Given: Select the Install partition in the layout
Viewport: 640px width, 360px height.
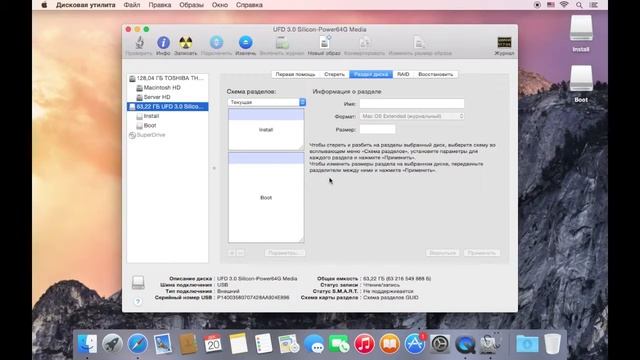Looking at the screenshot, I should coord(266,129).
